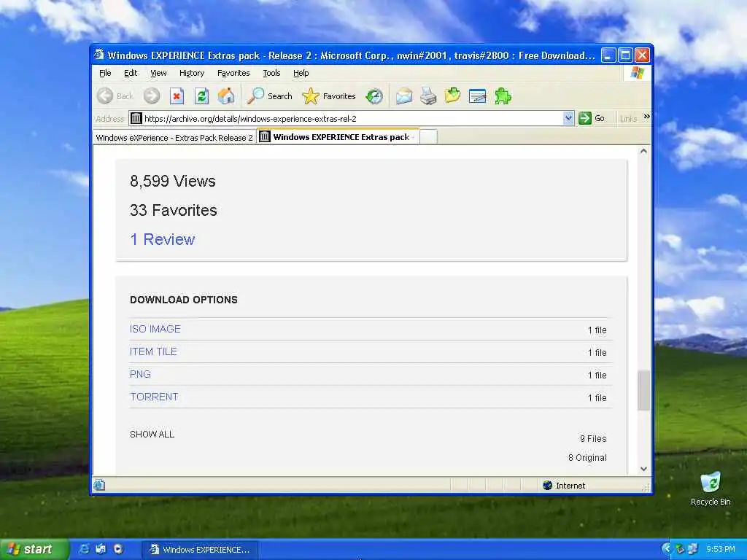This screenshot has width=747, height=560.
Task: Launch Internet Explorer from quick launch
Action: [x=84, y=549]
